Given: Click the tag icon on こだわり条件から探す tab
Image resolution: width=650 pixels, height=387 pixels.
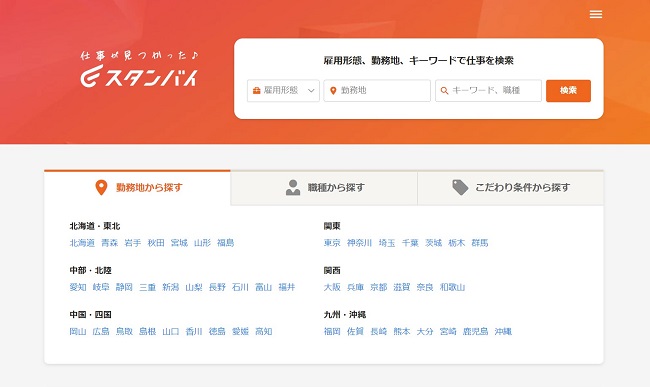Looking at the screenshot, I should pyautogui.click(x=460, y=187).
